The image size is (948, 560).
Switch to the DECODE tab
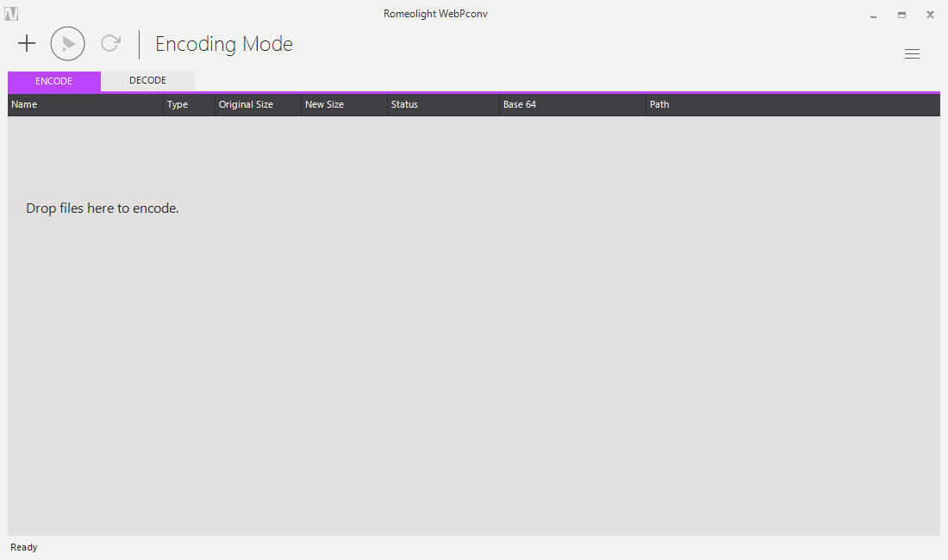click(147, 79)
